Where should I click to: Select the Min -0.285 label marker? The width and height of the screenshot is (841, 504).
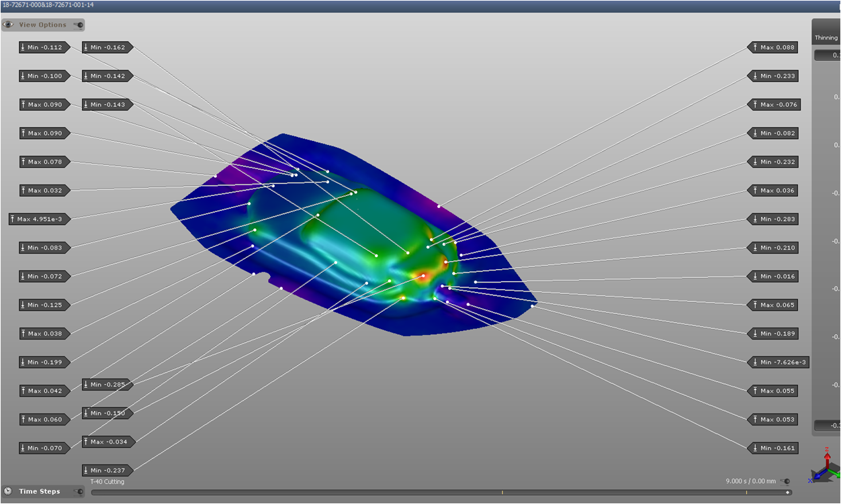pyautogui.click(x=107, y=385)
